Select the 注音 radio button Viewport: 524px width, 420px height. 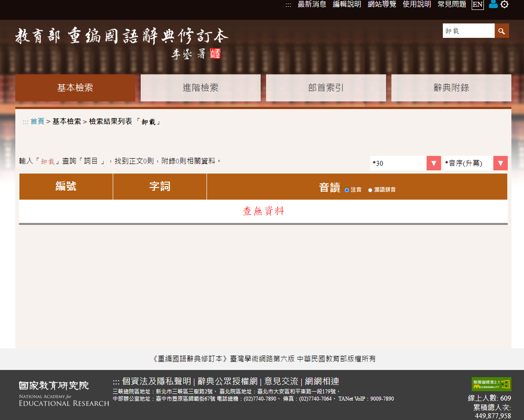[x=347, y=190]
